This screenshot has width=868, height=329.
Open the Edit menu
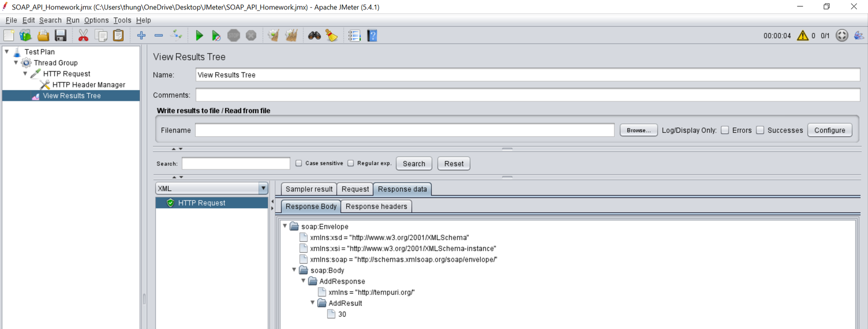[28, 20]
